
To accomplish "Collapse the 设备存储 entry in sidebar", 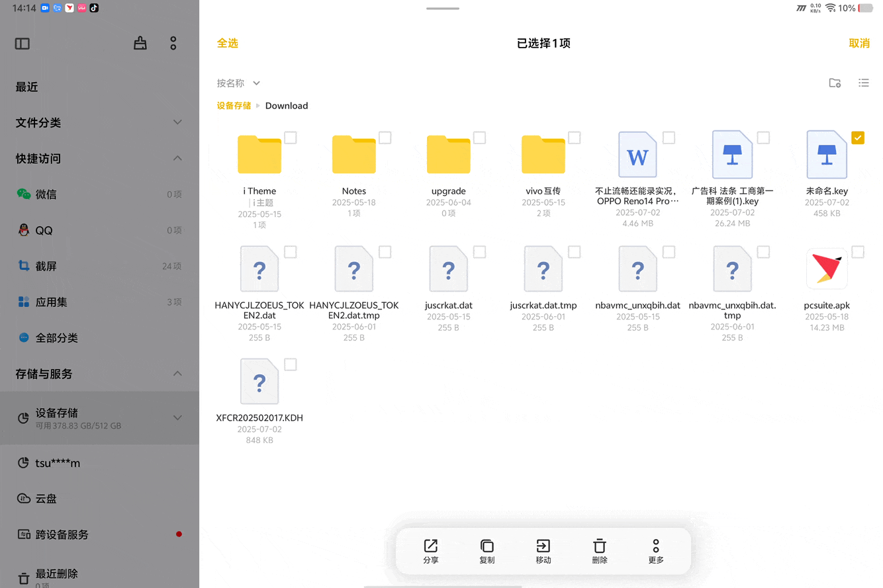I will [177, 417].
